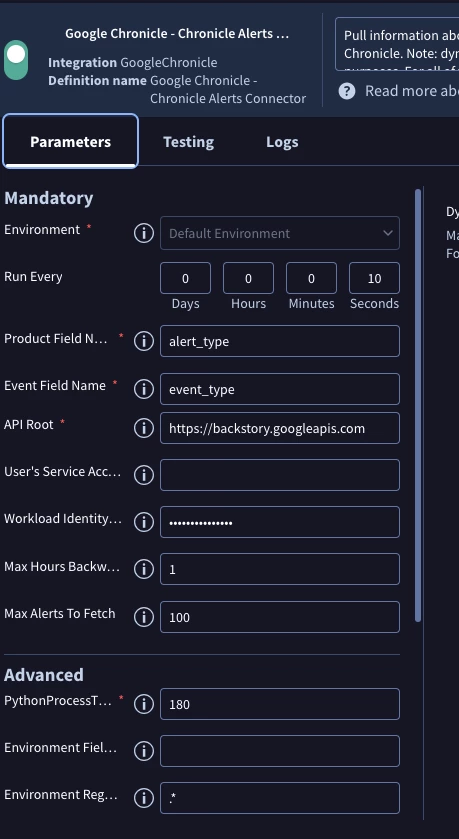Viewport: 459px width, 839px height.
Task: Click the Days run-every field
Action: (x=185, y=278)
